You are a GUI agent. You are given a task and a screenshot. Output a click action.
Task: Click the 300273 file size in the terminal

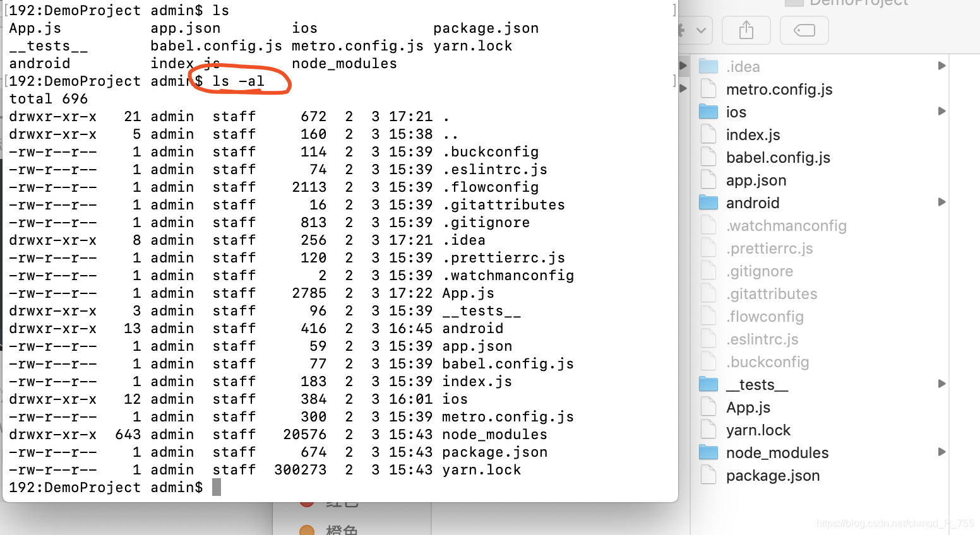(301, 469)
